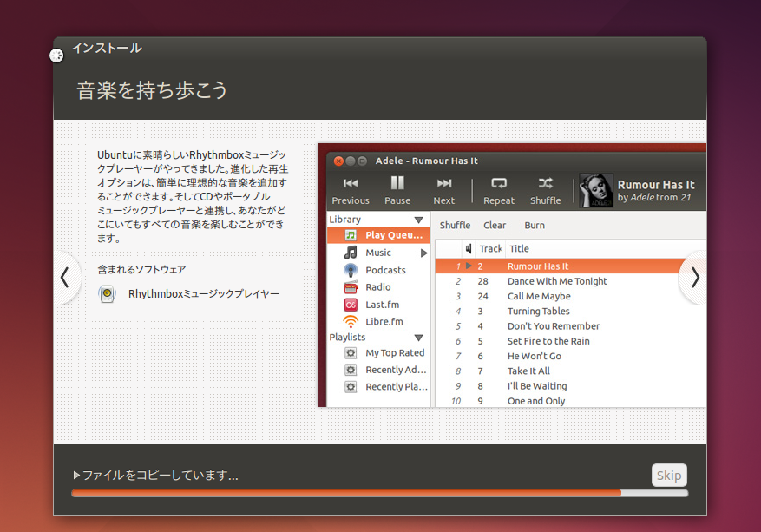Expand the file copying details triangle
The width and height of the screenshot is (761, 532).
coord(76,475)
